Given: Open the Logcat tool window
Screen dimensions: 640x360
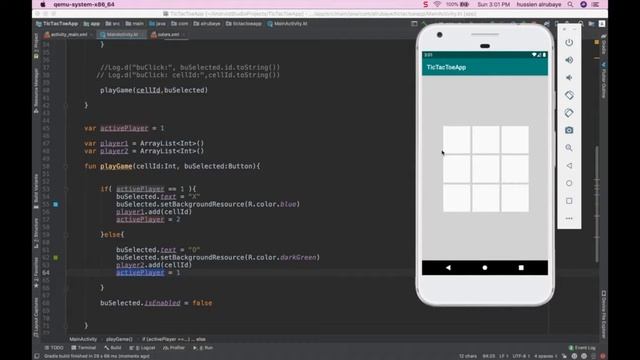Looking at the screenshot, I should click(x=142, y=348).
